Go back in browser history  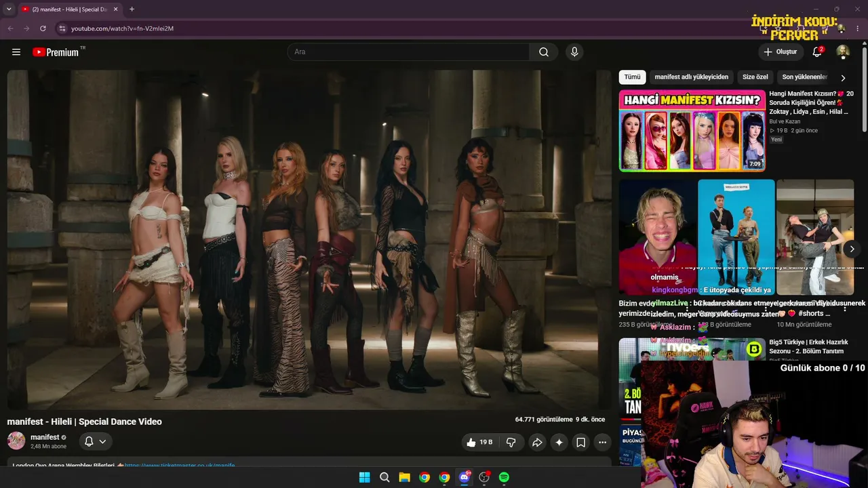tap(10, 28)
